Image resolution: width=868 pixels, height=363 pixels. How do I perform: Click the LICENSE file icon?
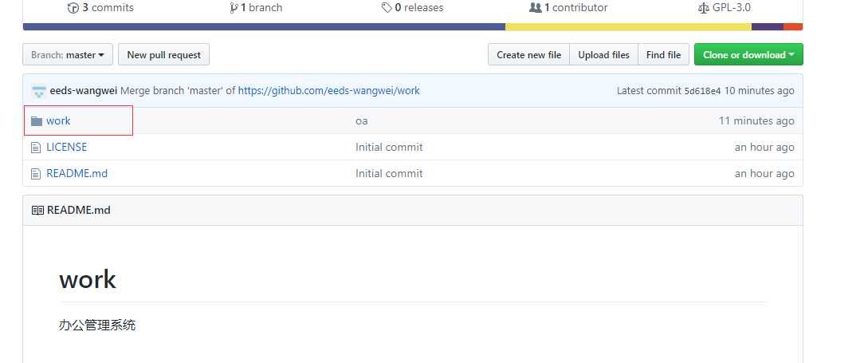click(36, 148)
